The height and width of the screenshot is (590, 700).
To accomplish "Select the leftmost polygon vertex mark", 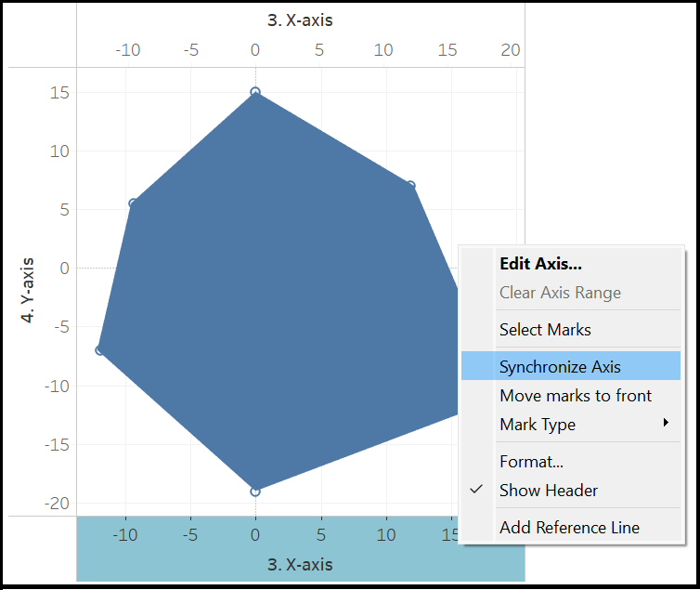I will click(99, 350).
